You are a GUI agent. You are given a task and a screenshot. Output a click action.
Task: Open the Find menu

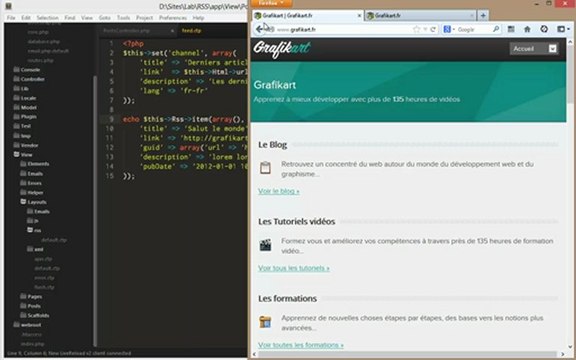click(x=70, y=18)
